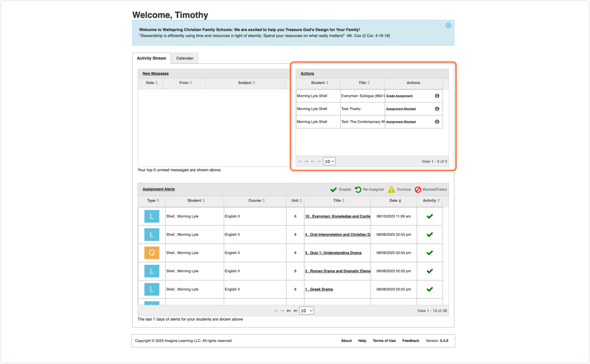This screenshot has width=590, height=364.
Task: Open the Feedback footer link
Action: tap(411, 340)
